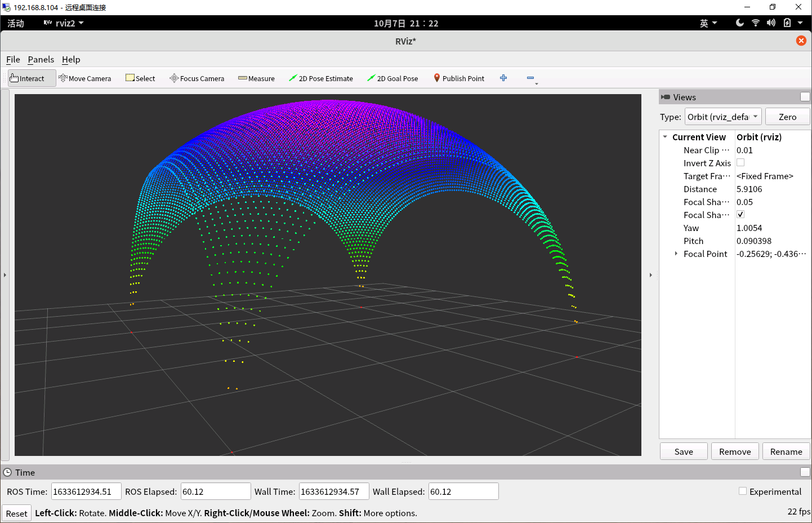Expand the Focal Point property

pos(676,254)
